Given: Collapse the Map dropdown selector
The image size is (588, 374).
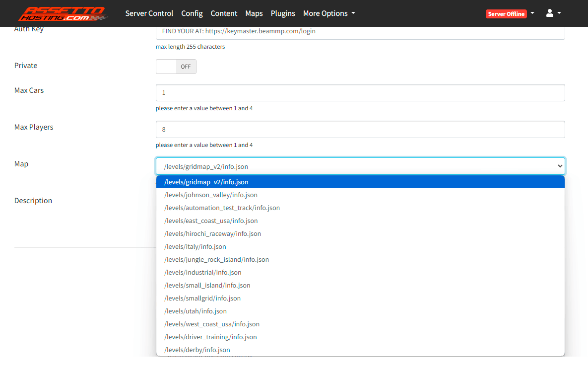Looking at the screenshot, I should 360,166.
